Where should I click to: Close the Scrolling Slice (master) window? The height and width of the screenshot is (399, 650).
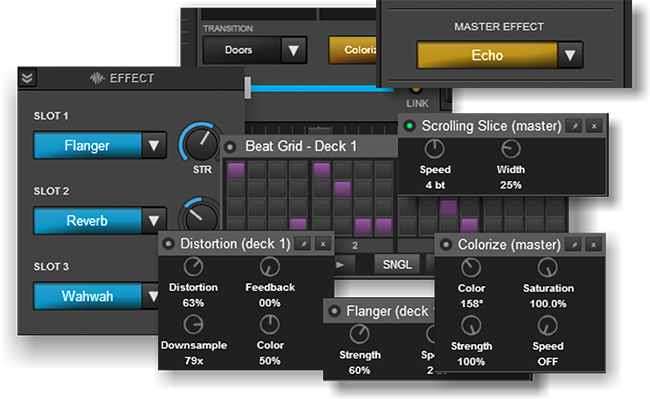[x=594, y=126]
